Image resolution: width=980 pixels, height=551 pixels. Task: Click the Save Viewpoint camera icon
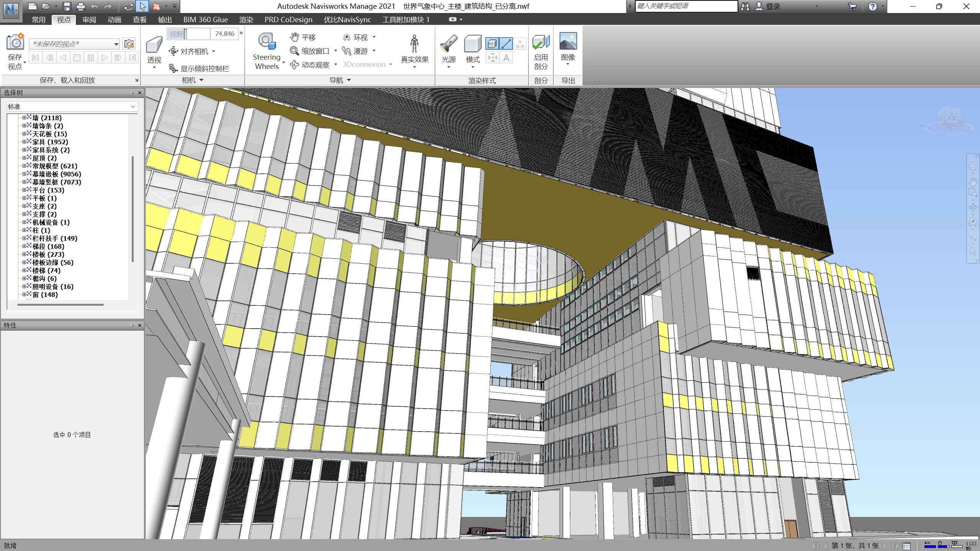click(15, 42)
